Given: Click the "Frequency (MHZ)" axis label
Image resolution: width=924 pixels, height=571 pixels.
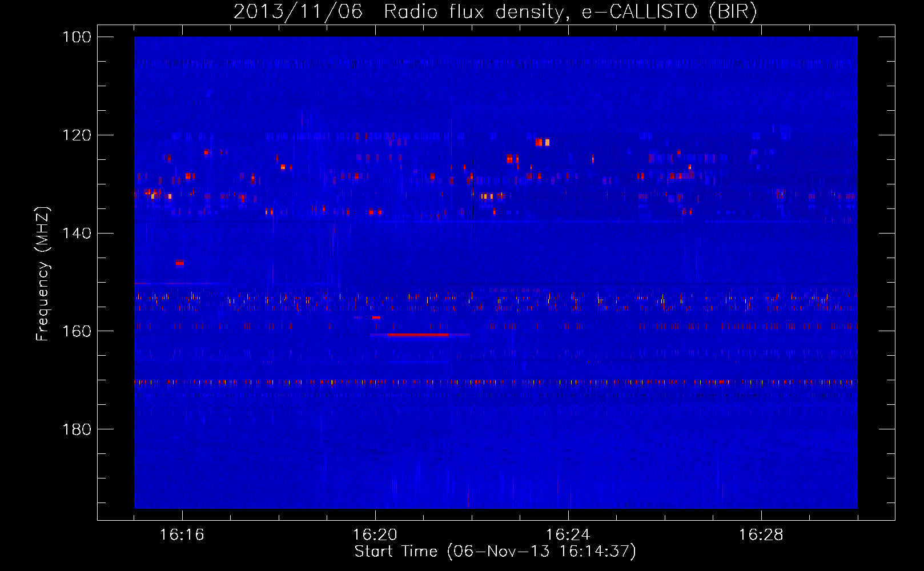Looking at the screenshot, I should tap(43, 274).
